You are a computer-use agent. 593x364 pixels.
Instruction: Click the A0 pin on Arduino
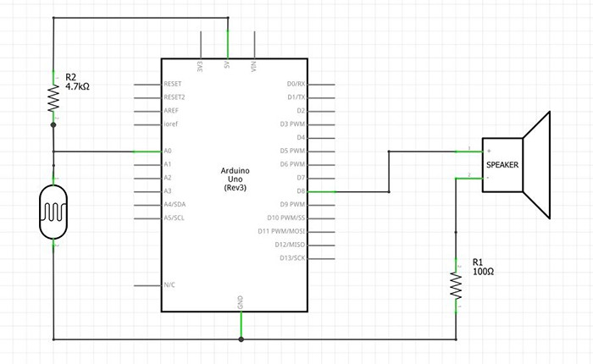[148, 152]
